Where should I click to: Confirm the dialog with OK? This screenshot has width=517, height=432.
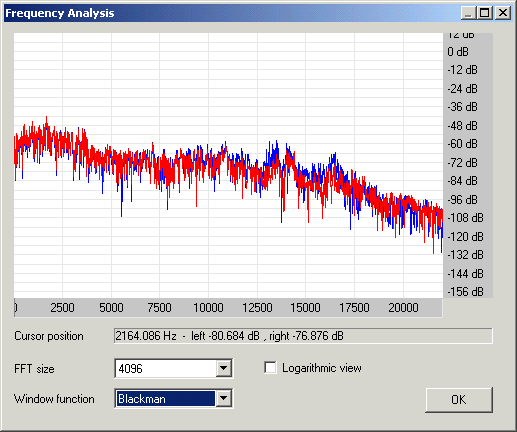point(459,399)
